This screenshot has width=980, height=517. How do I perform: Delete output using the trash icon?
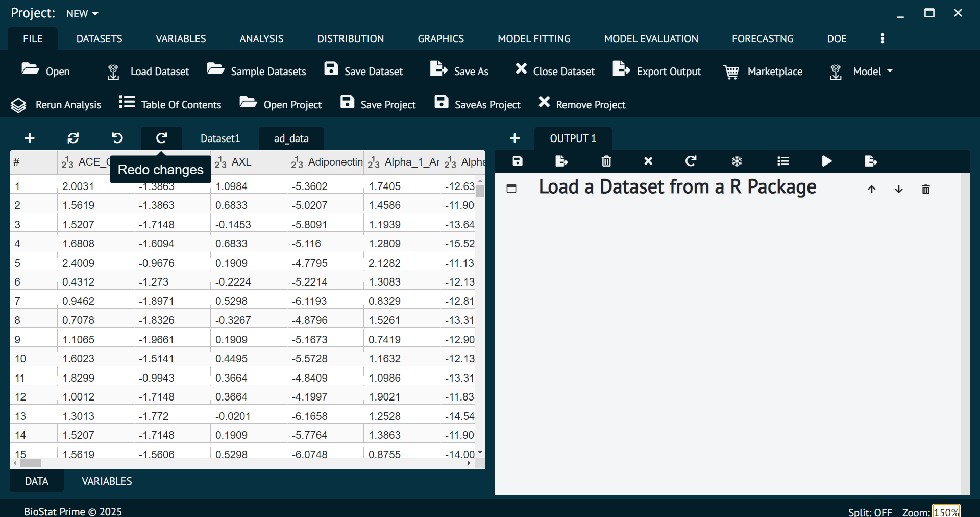(x=606, y=161)
